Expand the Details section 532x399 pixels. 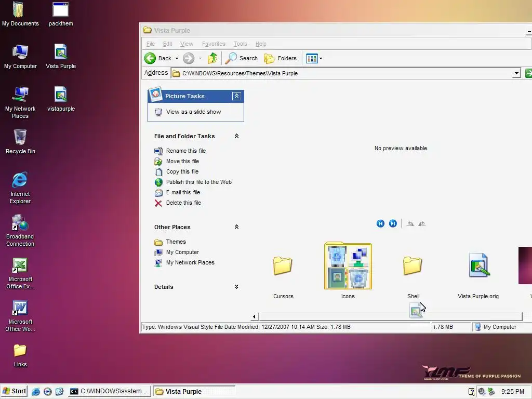[236, 287]
